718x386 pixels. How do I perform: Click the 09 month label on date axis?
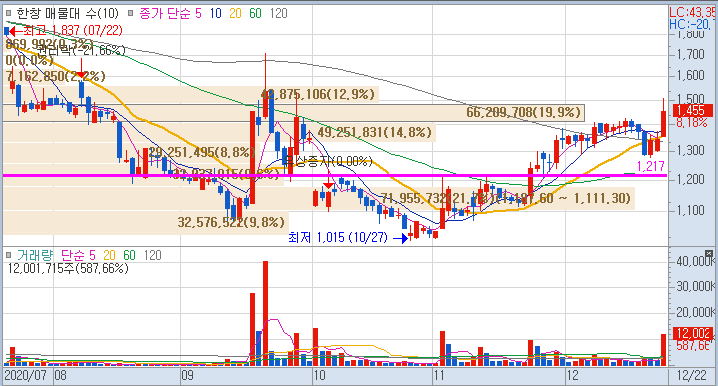point(187,375)
